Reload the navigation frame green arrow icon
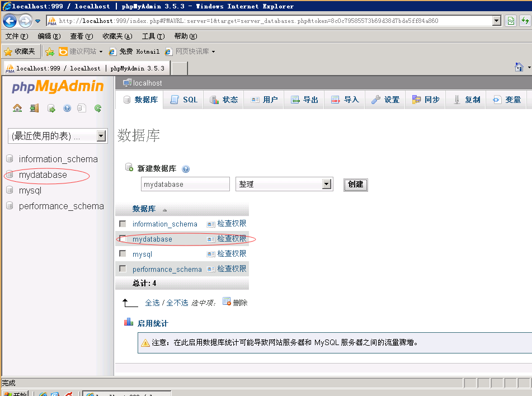532x396 pixels. [98, 109]
